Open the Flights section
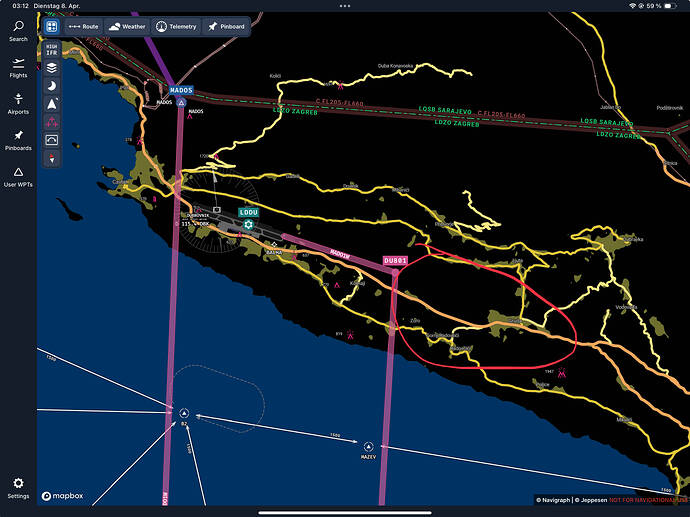690x517 pixels. pos(18,68)
